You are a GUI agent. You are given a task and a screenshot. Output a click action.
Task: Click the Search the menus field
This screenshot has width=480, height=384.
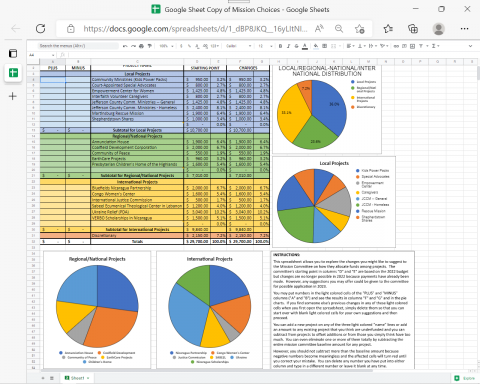coord(68,46)
